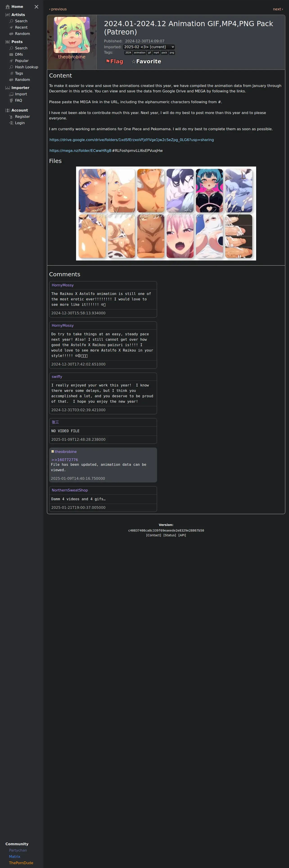The width and height of the screenshot is (289, 868).
Task: Open 张三 commenter profile
Action: click(x=55, y=422)
